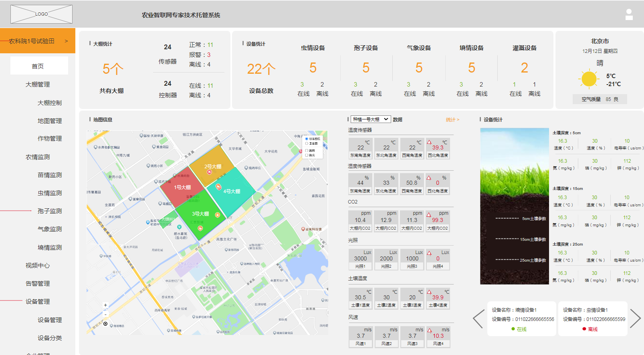Click the marker icon on 2号大棚
This screenshot has width=644, height=355.
209,172
